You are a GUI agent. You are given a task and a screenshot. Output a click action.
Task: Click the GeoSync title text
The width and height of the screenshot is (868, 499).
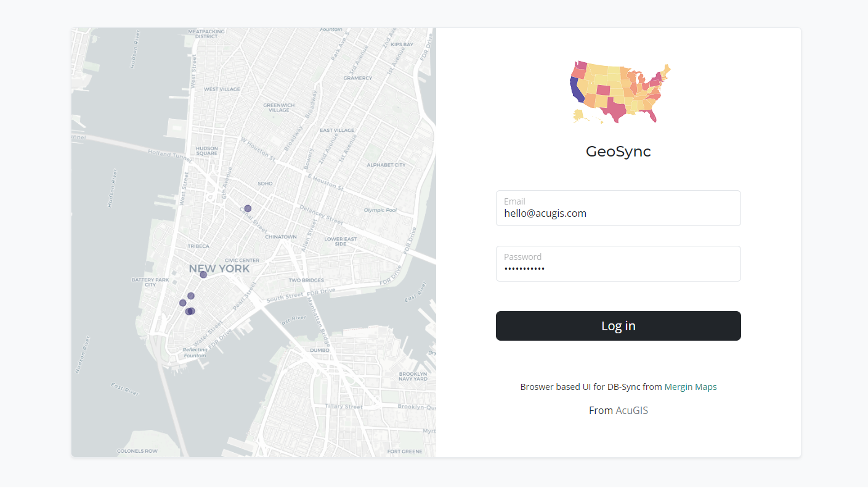click(x=618, y=152)
